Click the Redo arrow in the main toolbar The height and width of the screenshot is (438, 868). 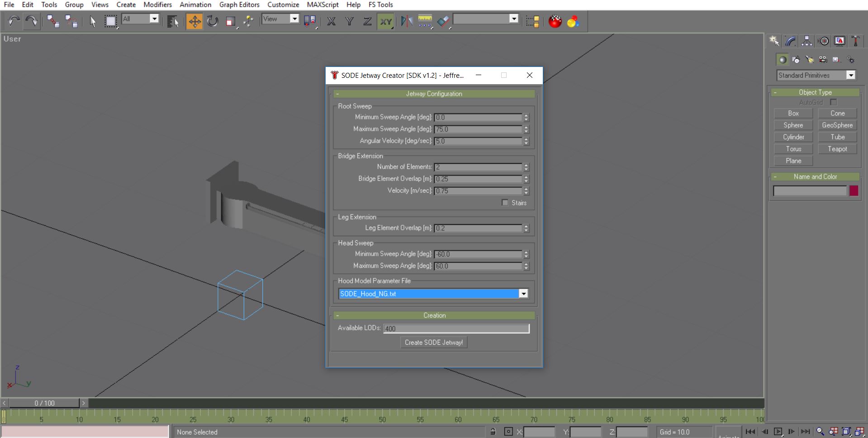pyautogui.click(x=31, y=21)
